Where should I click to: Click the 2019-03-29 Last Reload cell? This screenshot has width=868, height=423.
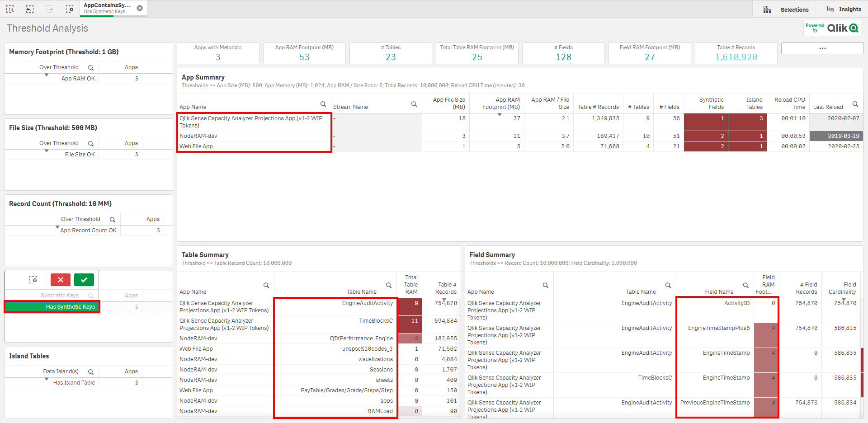pos(836,136)
